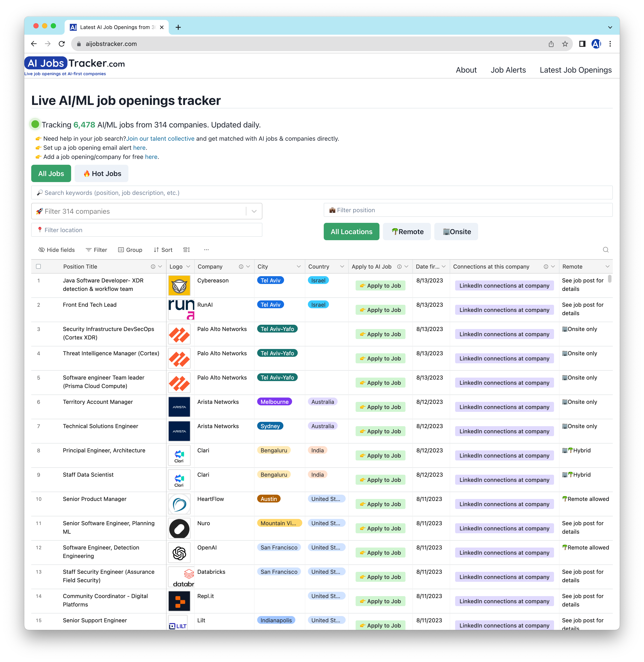
Task: Focus the keyword search field
Action: (322, 193)
